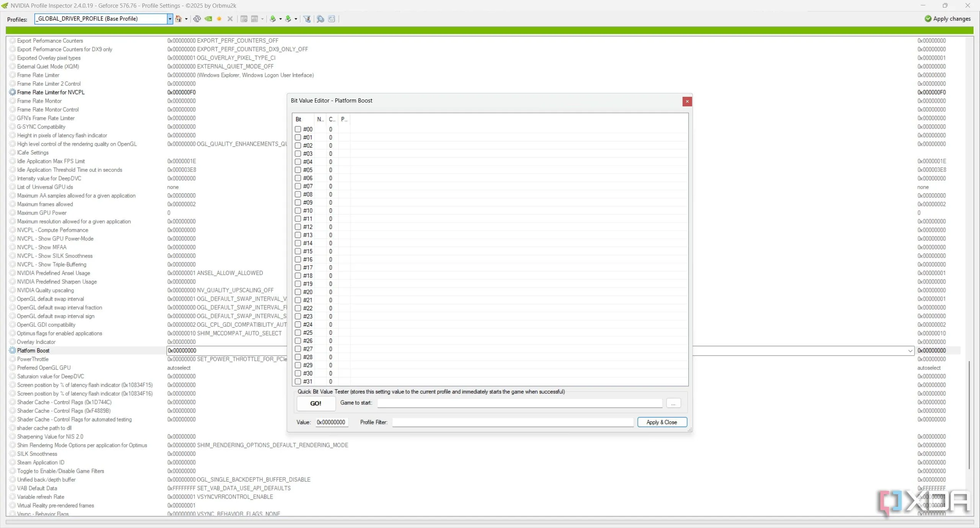Click the settings list vertical scrollbar thumb
The image size is (980, 528).
click(969, 415)
